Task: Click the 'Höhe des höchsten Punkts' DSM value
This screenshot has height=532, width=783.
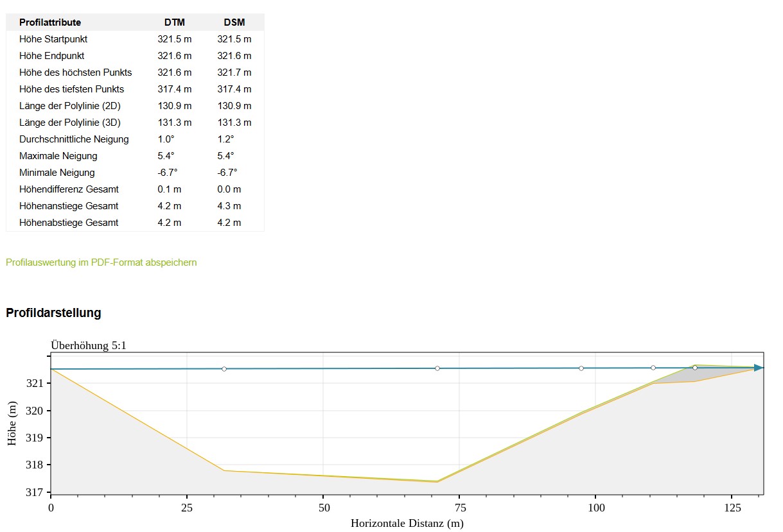Action: point(234,73)
